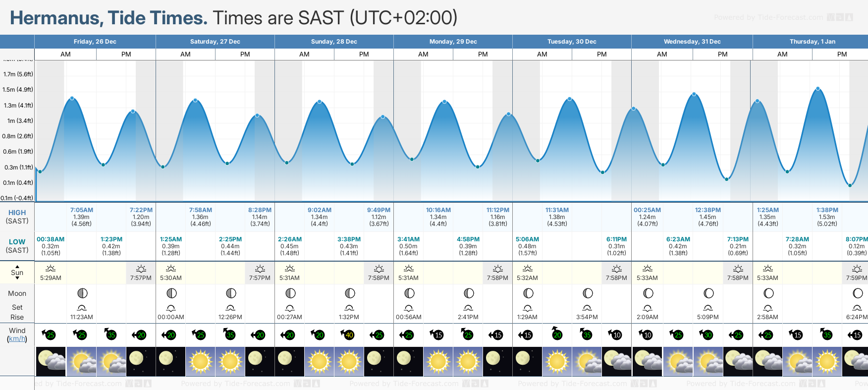
Task: Click the moonset icon above 00:00AM Saturday
Action: click(x=171, y=308)
